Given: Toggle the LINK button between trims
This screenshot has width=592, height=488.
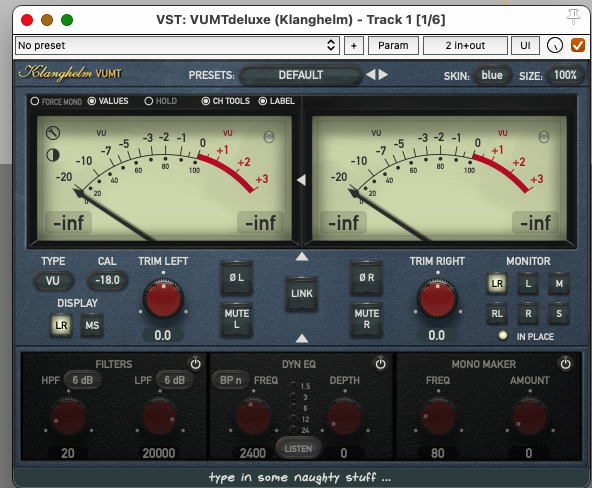Looking at the screenshot, I should [301, 294].
